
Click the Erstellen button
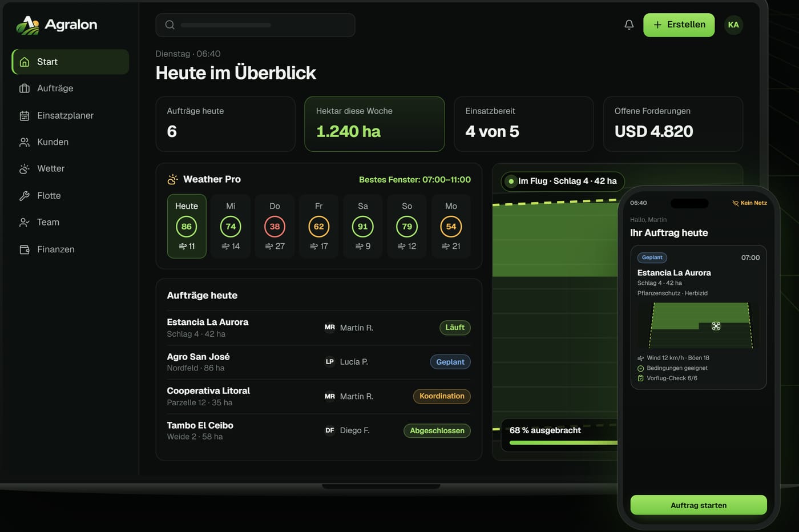679,25
